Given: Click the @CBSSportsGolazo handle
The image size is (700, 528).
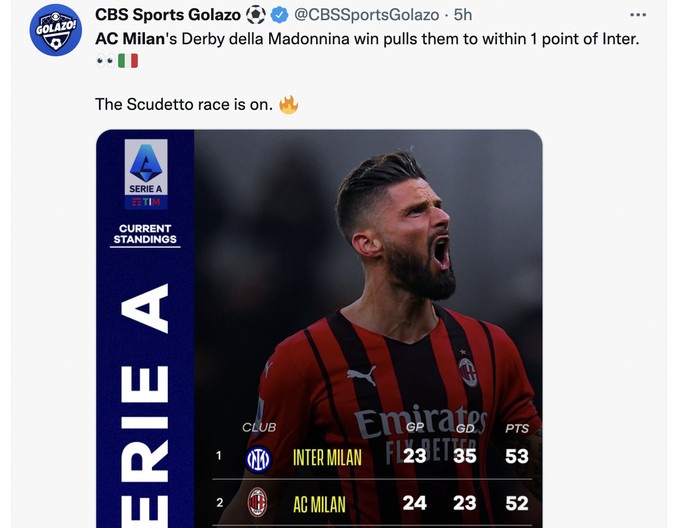Looking at the screenshot, I should (x=366, y=15).
